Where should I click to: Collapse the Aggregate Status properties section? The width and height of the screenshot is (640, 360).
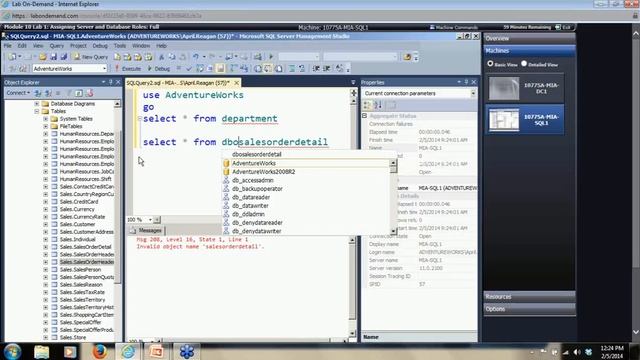coord(364,116)
